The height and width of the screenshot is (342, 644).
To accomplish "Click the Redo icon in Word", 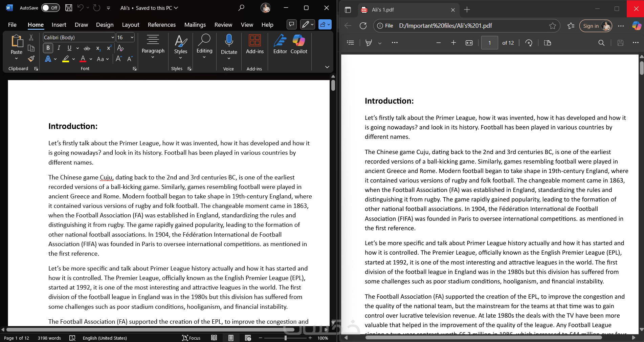I will [97, 8].
